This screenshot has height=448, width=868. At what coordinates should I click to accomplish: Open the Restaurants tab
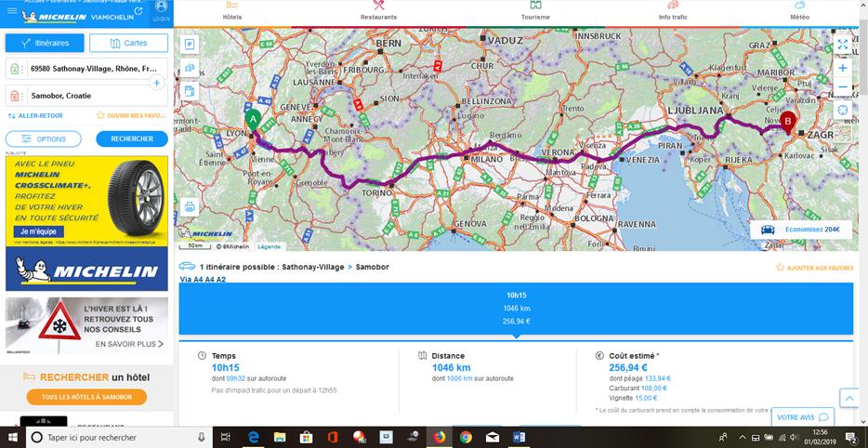pos(378,11)
